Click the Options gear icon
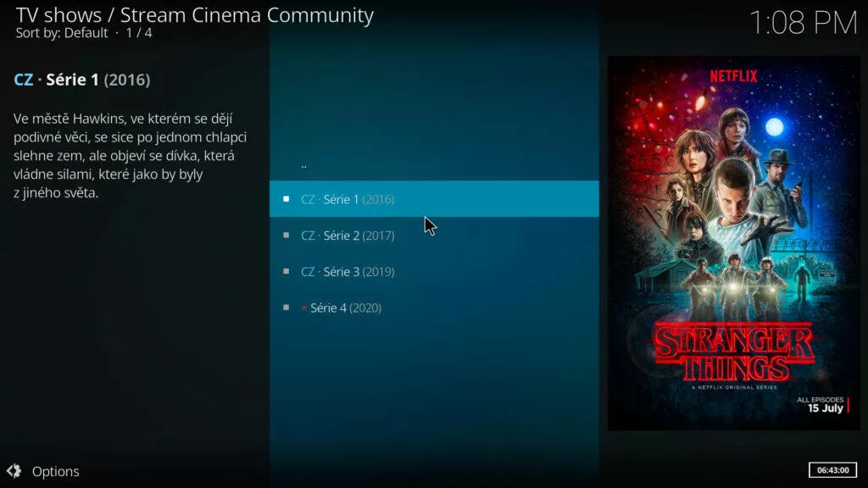The width and height of the screenshot is (868, 488). coord(14,471)
